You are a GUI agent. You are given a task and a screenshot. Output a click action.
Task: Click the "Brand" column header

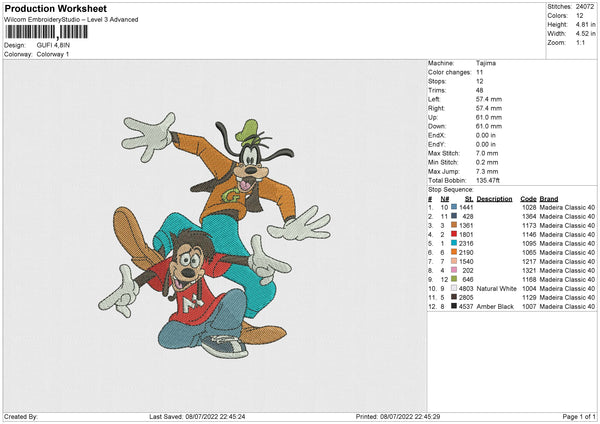[x=549, y=199]
